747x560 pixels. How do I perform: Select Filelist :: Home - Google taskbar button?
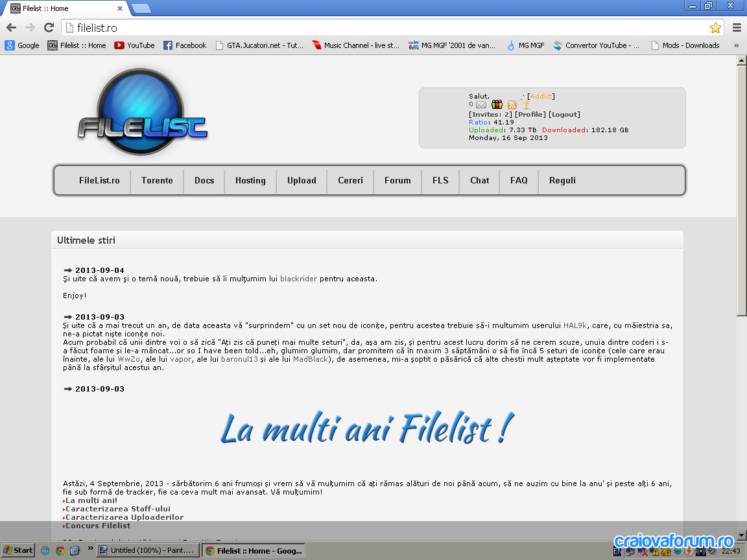click(254, 550)
